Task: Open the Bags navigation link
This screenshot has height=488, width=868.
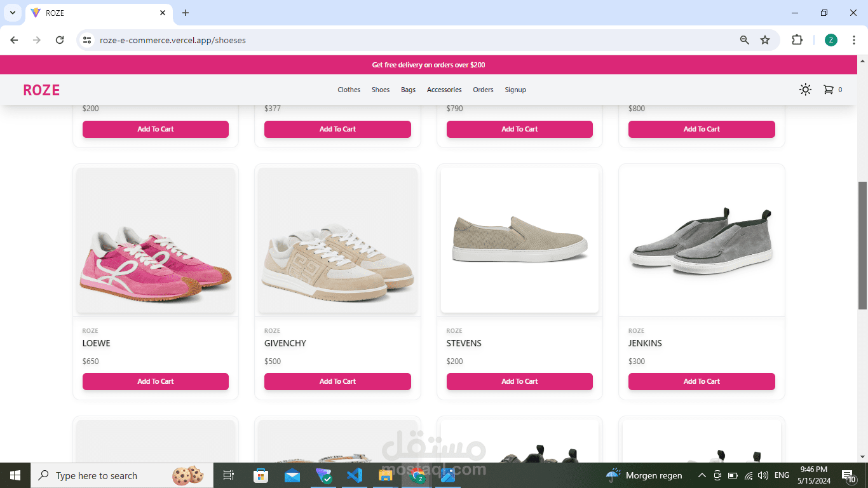Action: pos(409,90)
